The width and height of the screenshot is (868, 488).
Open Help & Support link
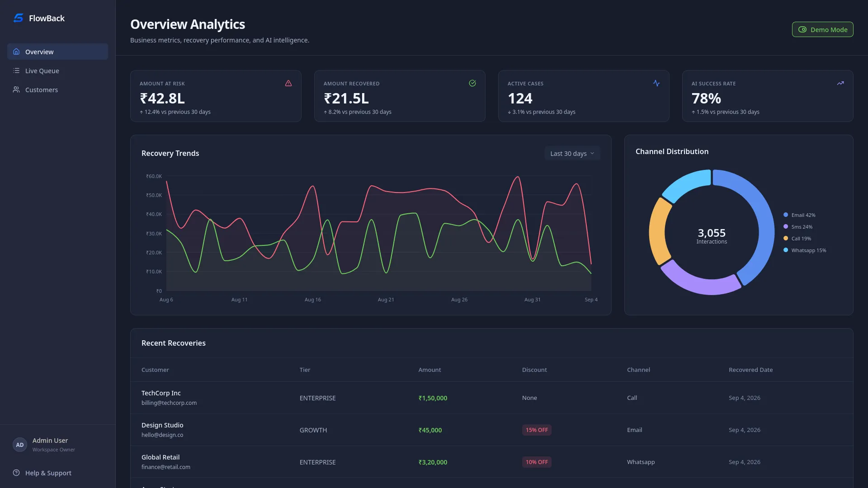coord(57,473)
